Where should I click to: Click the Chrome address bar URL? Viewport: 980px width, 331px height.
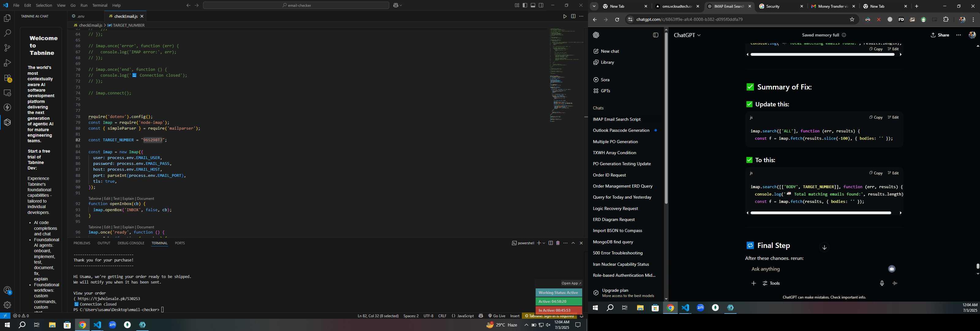coord(689,20)
